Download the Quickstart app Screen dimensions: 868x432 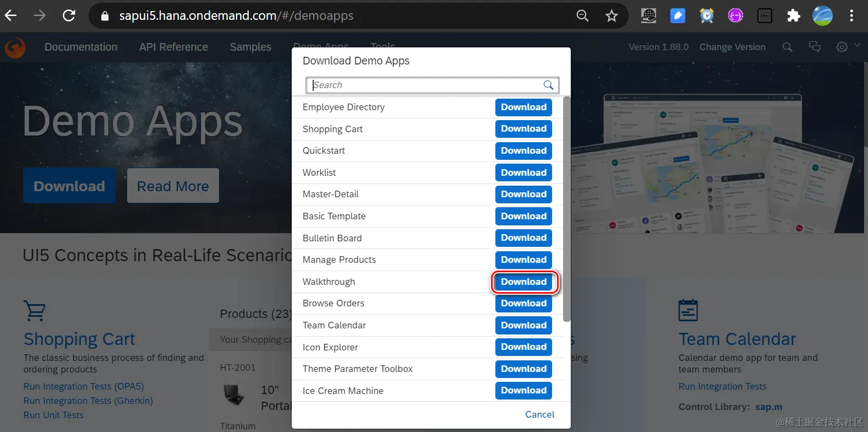[x=523, y=150]
